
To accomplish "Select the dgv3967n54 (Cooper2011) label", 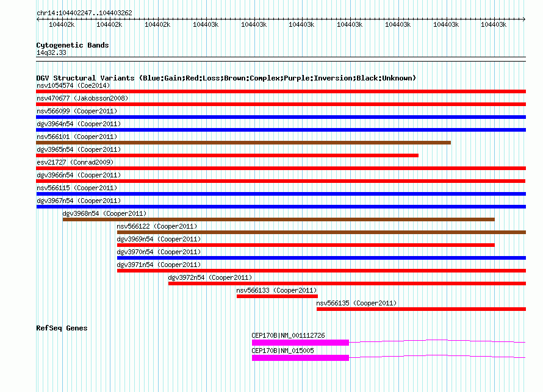I will click(79, 201).
